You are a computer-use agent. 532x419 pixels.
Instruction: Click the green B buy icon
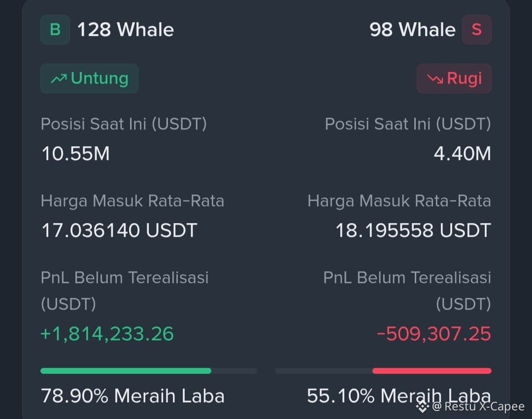pos(55,30)
